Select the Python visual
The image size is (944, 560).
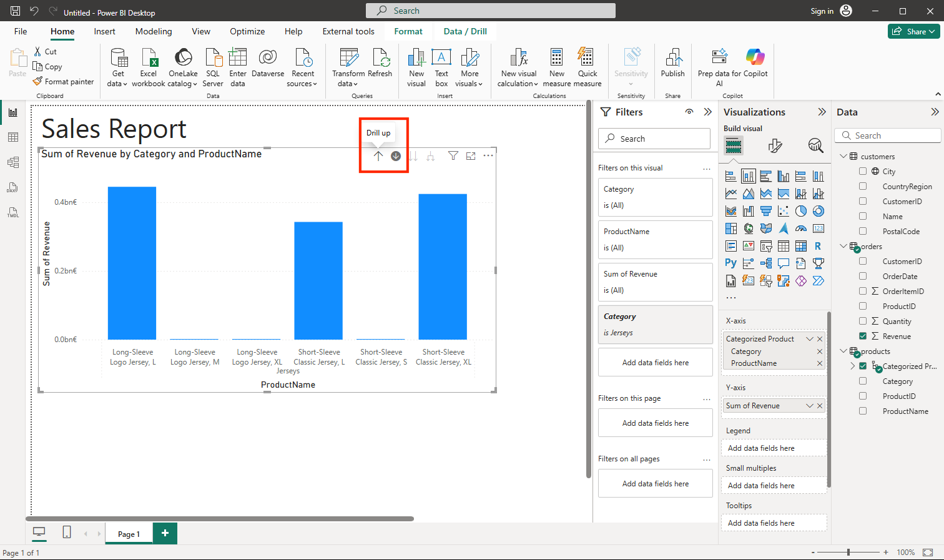731,263
